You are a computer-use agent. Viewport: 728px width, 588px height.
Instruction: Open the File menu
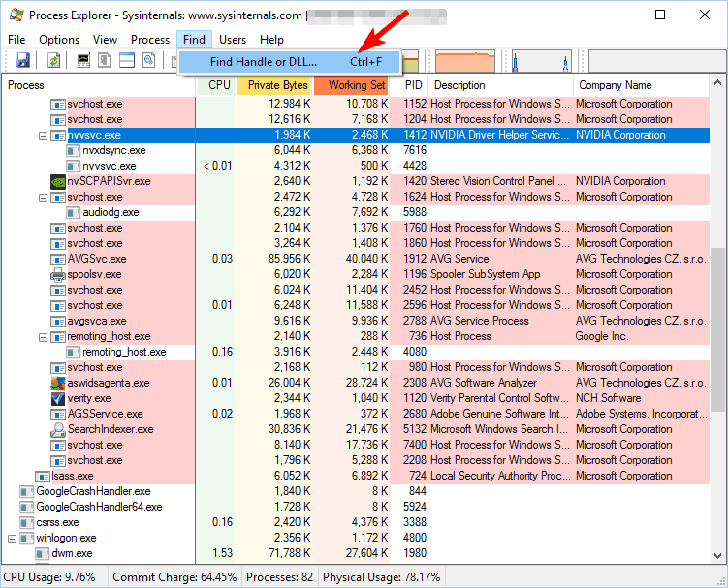click(x=16, y=40)
